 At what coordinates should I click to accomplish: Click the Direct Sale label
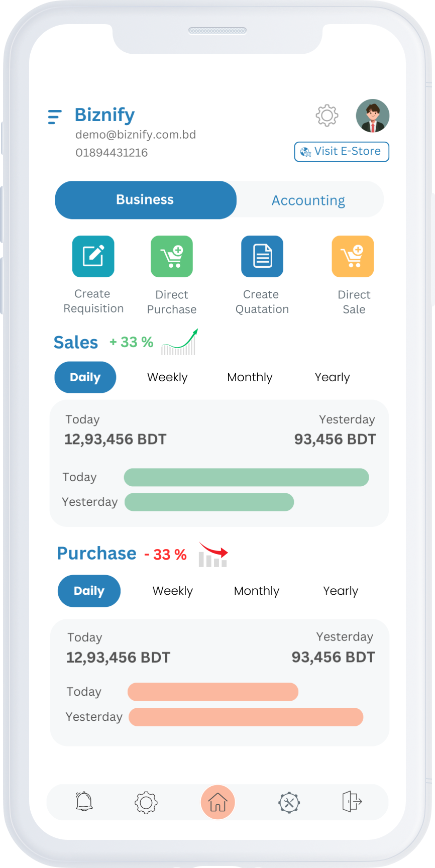coord(354,302)
